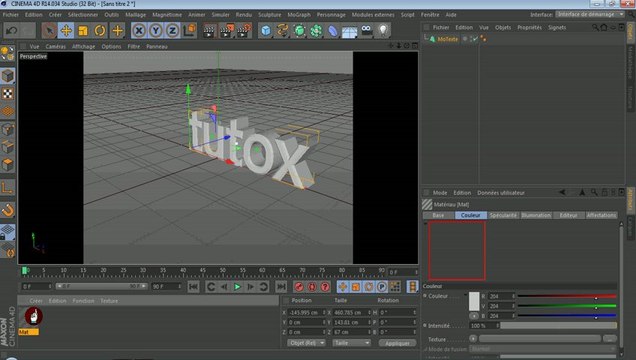The height and width of the screenshot is (360, 636).
Task: Open texture arrow button beside Texture
Action: tap(473, 338)
